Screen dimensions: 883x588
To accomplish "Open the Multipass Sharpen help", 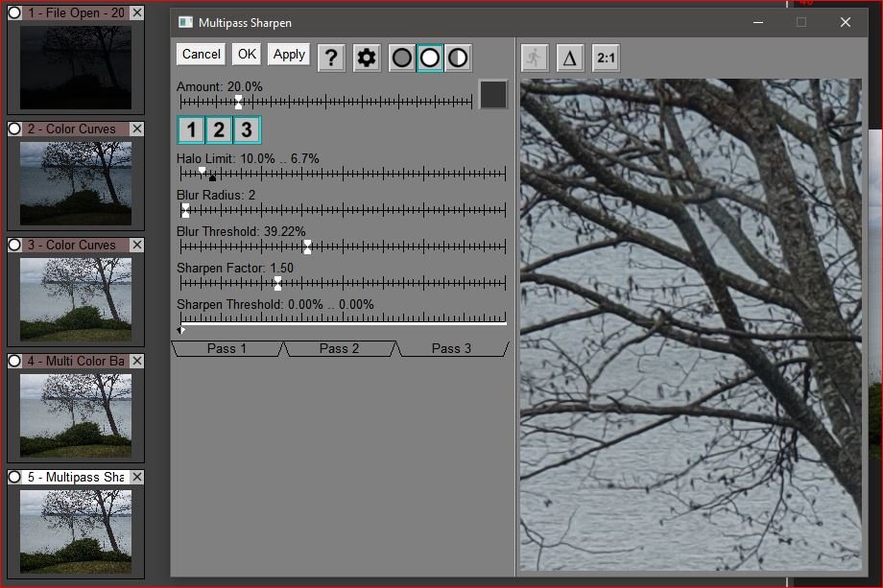I will pos(331,57).
